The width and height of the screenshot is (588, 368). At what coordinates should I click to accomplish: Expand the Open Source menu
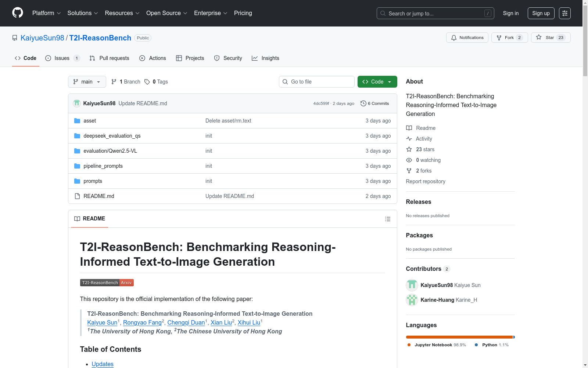pos(167,13)
